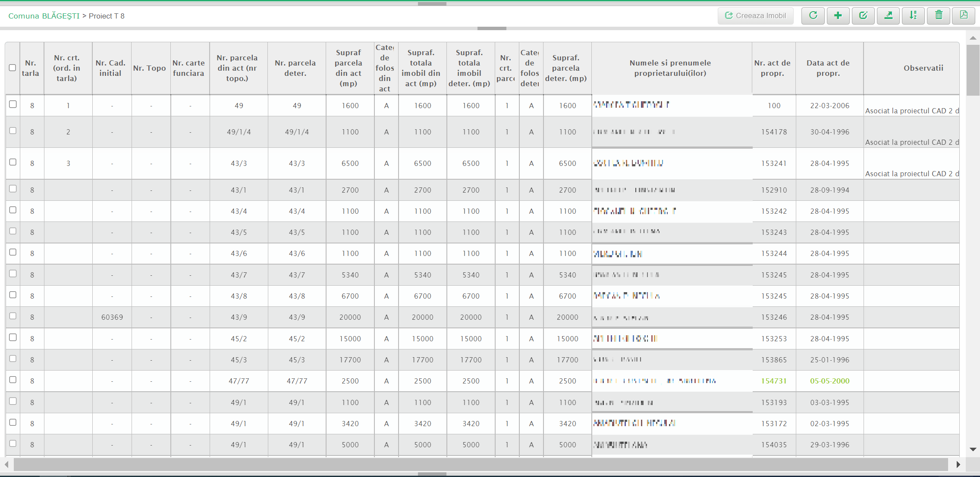Screen dimensions: 980x477
Task: Click the refresh table icon
Action: pyautogui.click(x=813, y=16)
